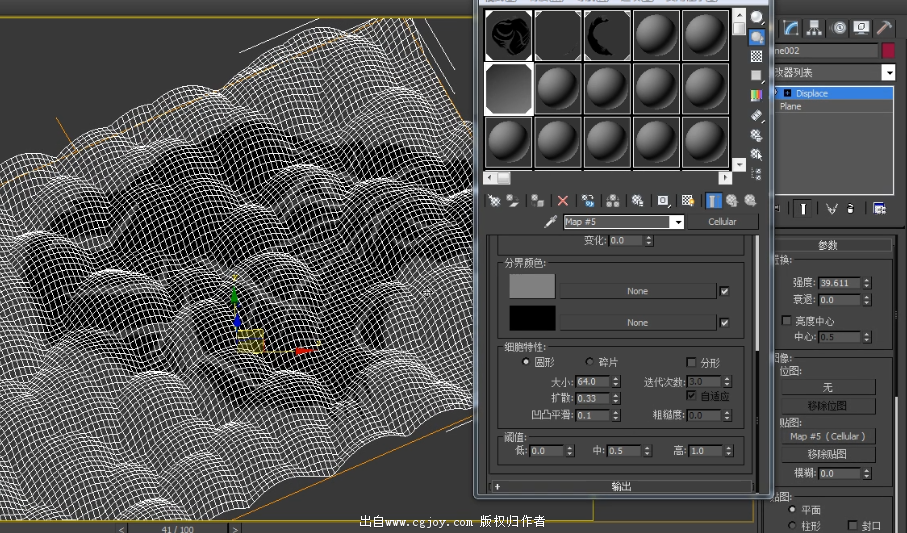This screenshot has height=533, width=907.
Task: Click the Video Color Check icon
Action: click(757, 95)
